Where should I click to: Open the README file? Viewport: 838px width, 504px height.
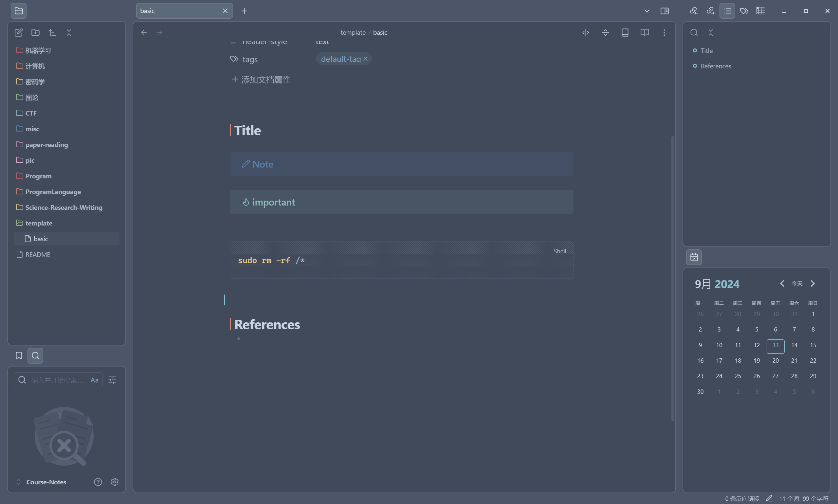point(38,254)
